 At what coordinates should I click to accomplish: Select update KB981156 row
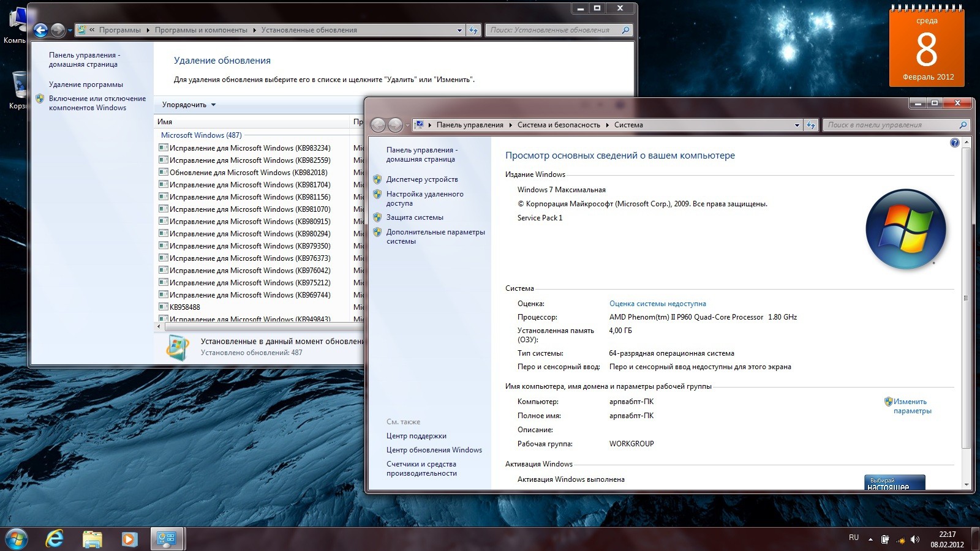[x=251, y=197]
